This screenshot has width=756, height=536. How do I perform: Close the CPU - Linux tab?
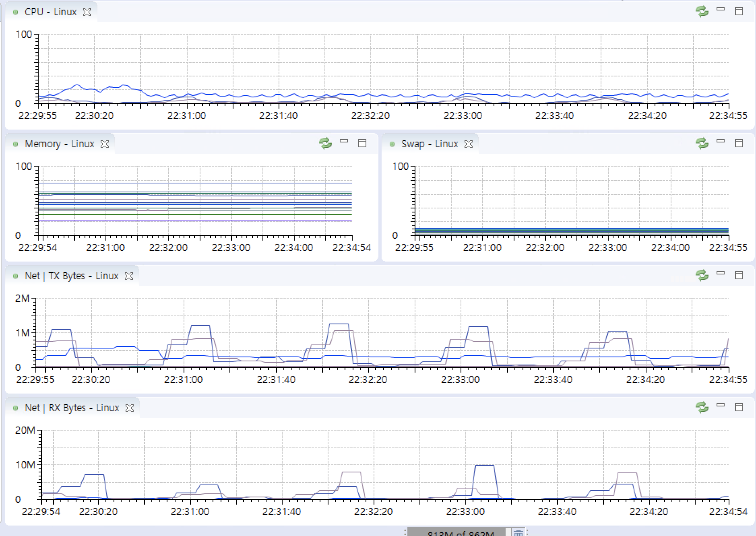point(87,12)
